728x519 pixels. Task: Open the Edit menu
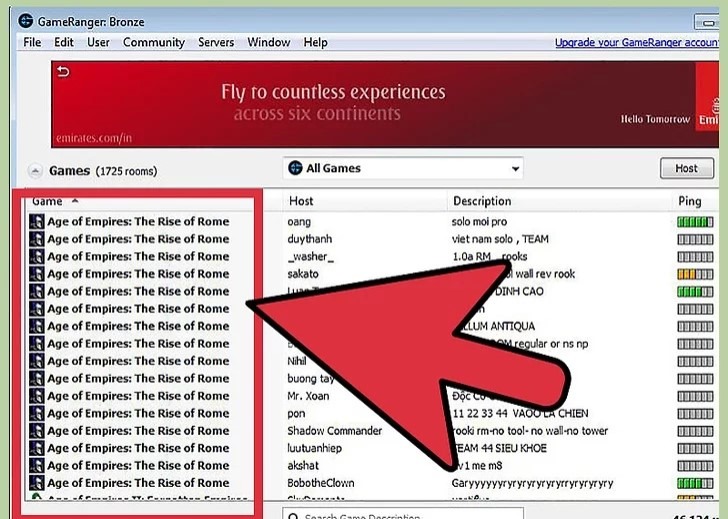[64, 42]
